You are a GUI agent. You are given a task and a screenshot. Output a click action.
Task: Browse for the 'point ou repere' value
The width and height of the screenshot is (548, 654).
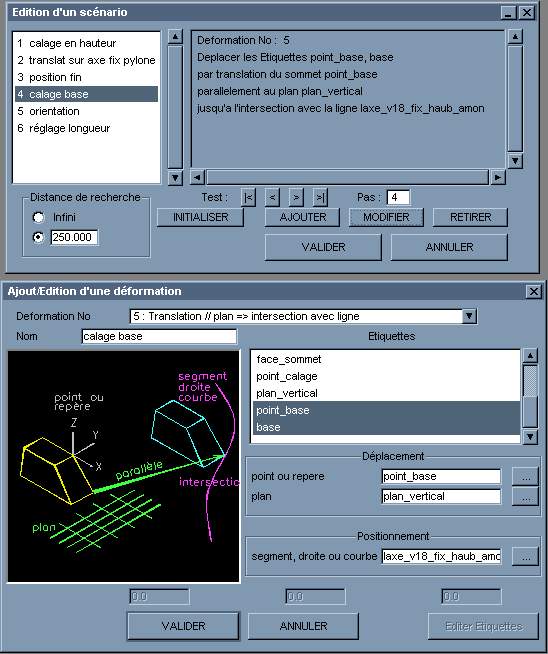pyautogui.click(x=525, y=477)
